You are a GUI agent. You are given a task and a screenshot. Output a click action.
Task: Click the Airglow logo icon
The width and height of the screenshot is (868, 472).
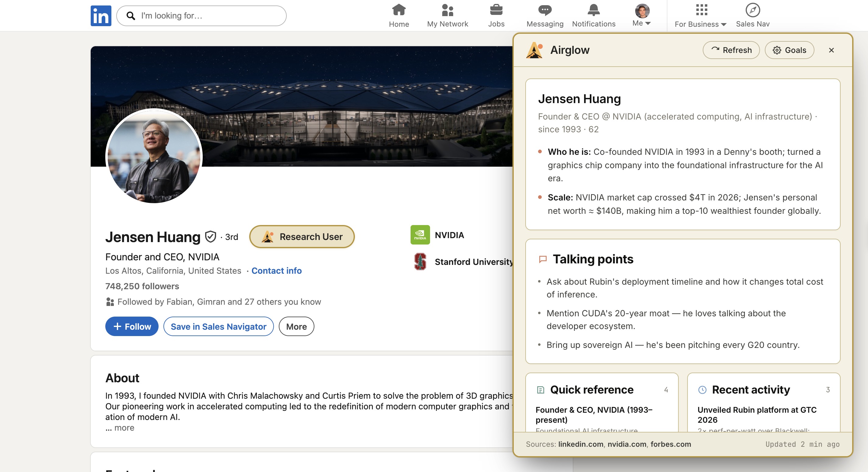coord(534,50)
